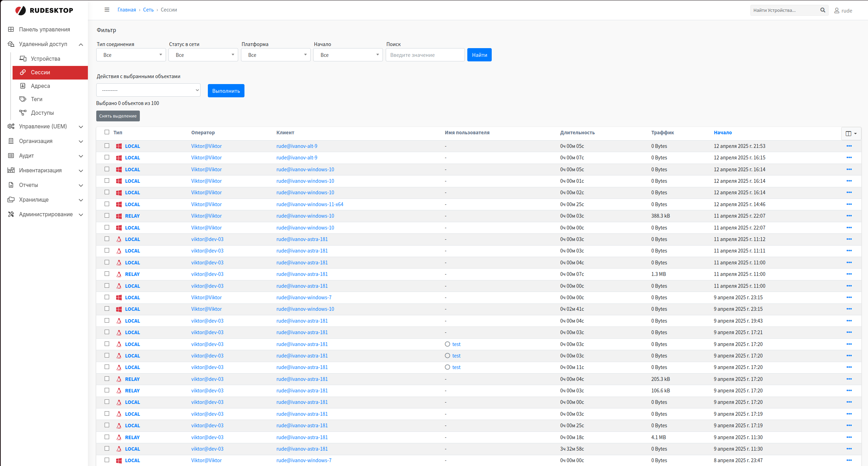Check the checkbox for the first RELAY session row

point(107,216)
